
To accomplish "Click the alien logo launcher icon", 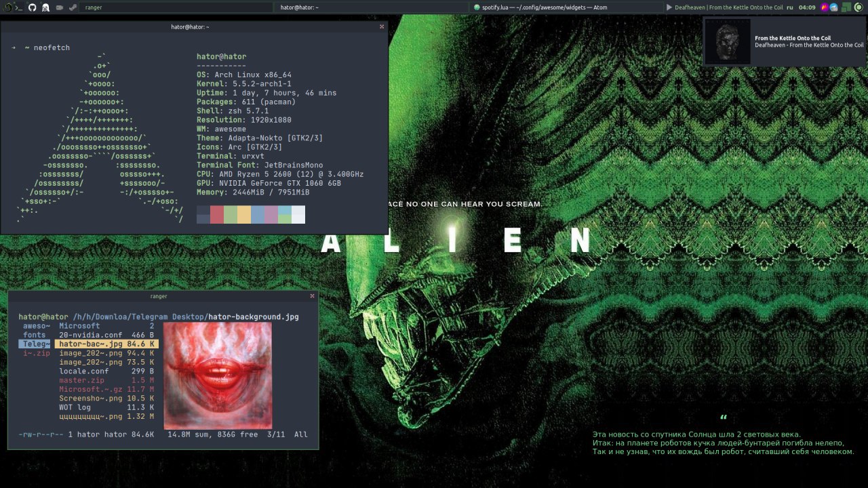I will (7, 7).
